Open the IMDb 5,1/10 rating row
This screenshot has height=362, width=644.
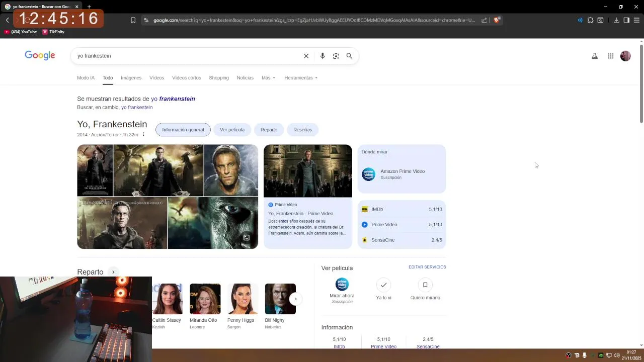401,209
